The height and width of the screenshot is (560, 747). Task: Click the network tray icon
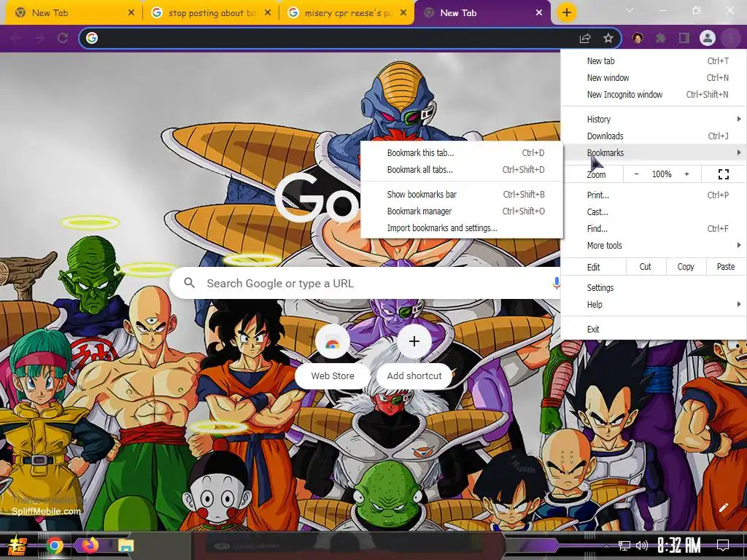pos(624,545)
